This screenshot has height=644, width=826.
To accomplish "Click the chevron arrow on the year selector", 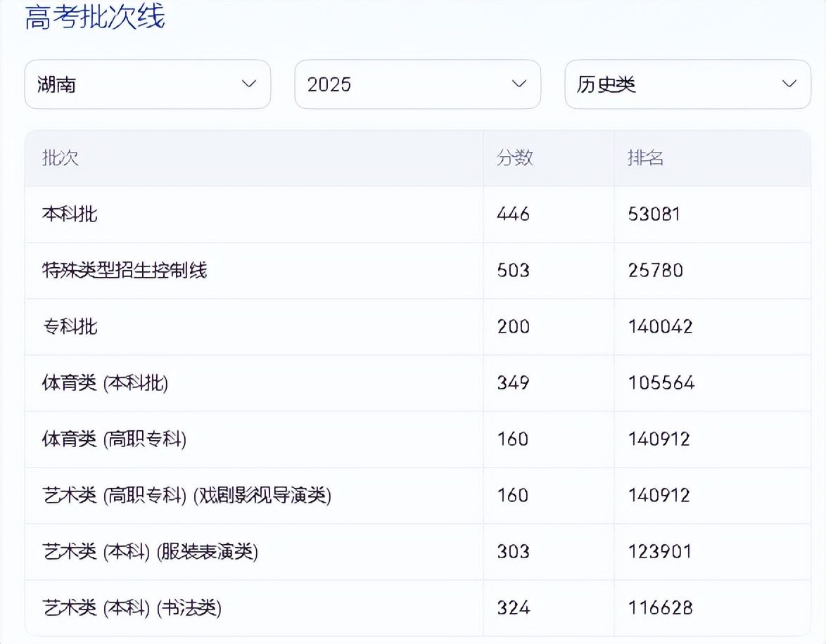I will [519, 84].
